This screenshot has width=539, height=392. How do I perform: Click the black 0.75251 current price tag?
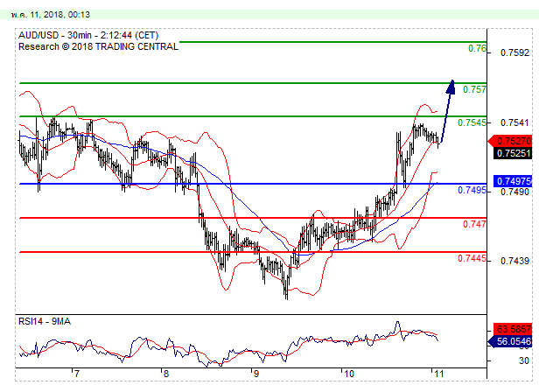tap(513, 153)
